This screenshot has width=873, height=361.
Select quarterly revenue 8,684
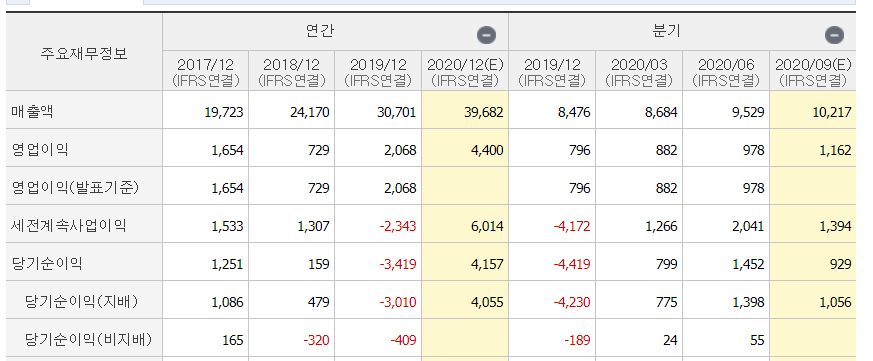click(x=661, y=113)
